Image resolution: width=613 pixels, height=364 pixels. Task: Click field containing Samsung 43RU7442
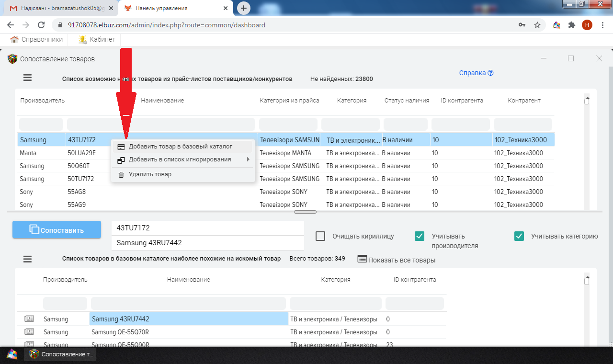click(x=208, y=243)
